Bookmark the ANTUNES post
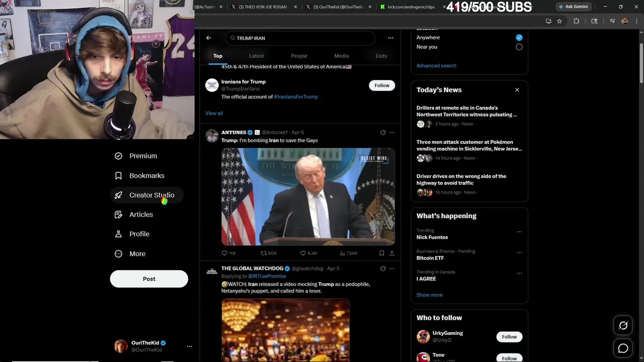The width and height of the screenshot is (644, 362). 381,253
